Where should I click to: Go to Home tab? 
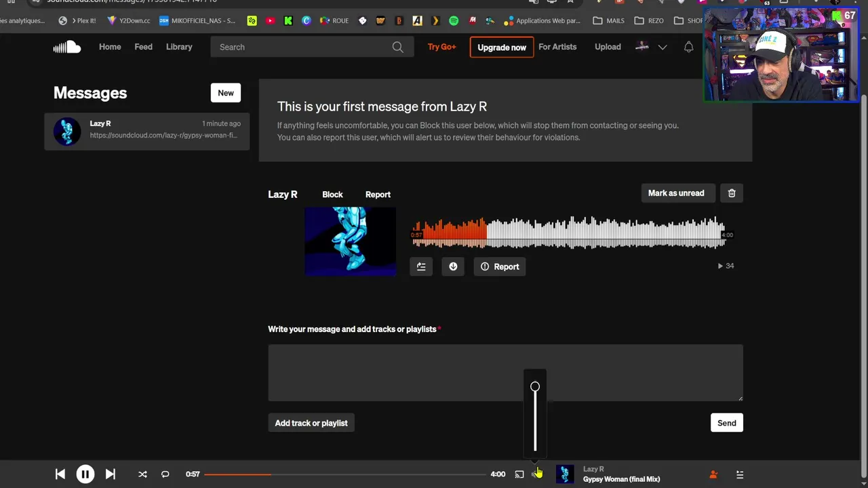[x=110, y=47]
